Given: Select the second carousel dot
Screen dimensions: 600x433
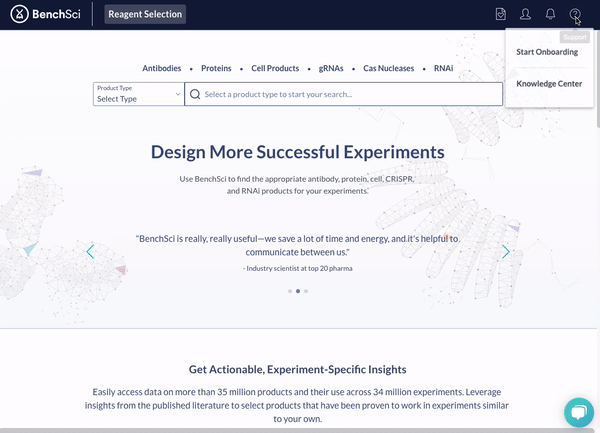Looking at the screenshot, I should pyautogui.click(x=298, y=291).
